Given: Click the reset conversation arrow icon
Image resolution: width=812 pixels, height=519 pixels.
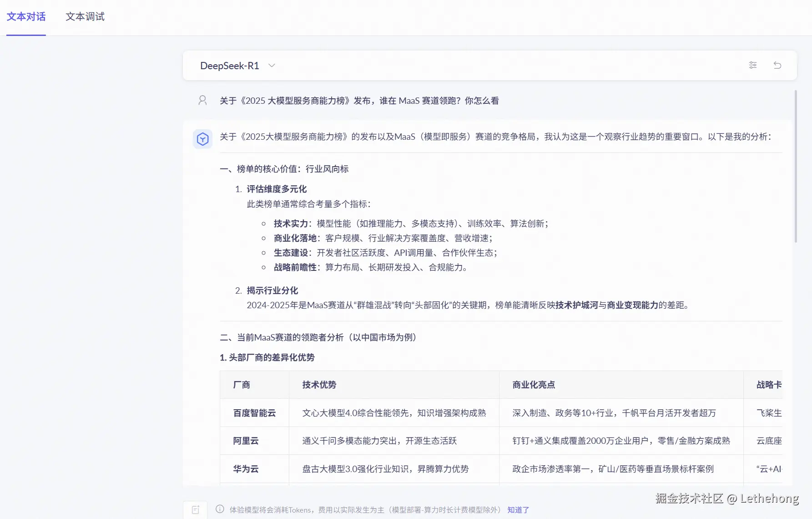Looking at the screenshot, I should pyautogui.click(x=777, y=65).
